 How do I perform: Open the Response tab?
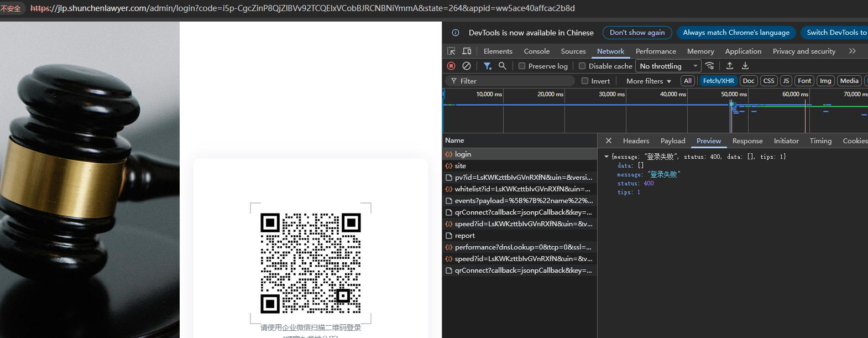coord(747,141)
